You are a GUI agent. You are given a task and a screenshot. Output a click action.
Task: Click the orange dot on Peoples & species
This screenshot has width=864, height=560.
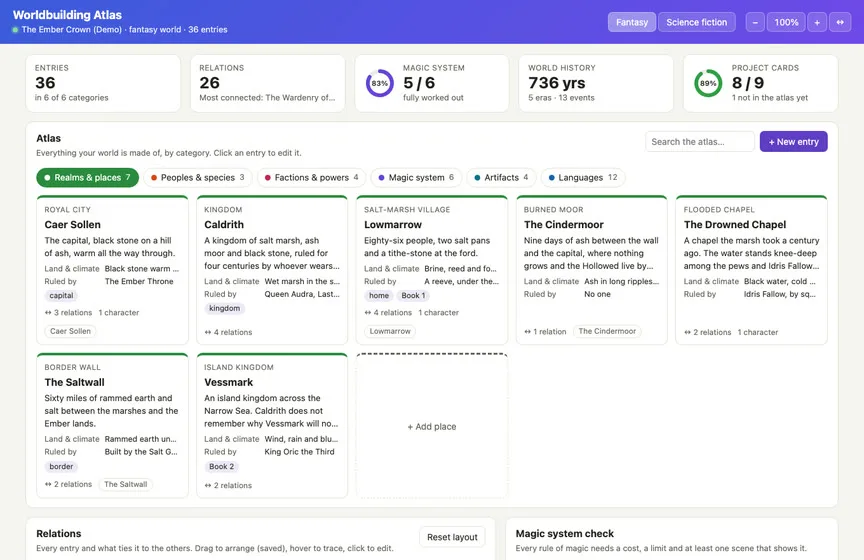tap(154, 177)
